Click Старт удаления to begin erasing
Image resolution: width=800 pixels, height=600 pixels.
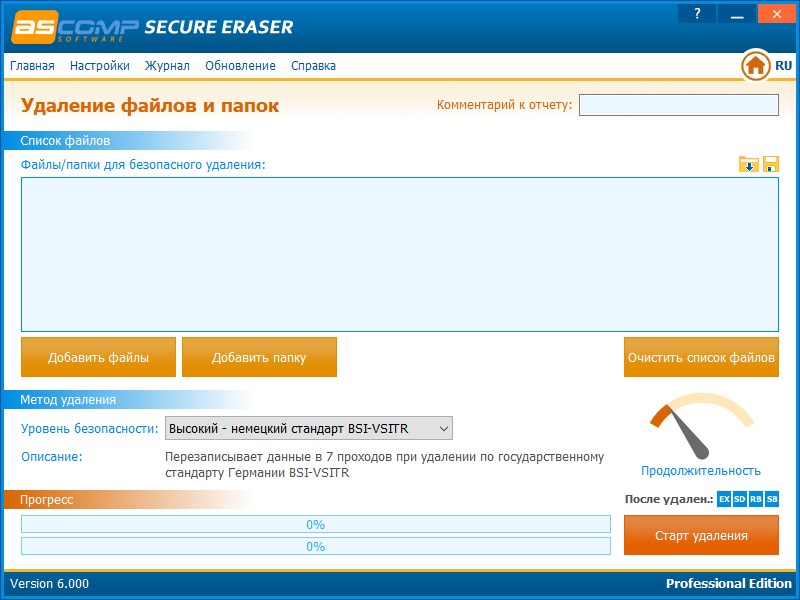coord(700,535)
